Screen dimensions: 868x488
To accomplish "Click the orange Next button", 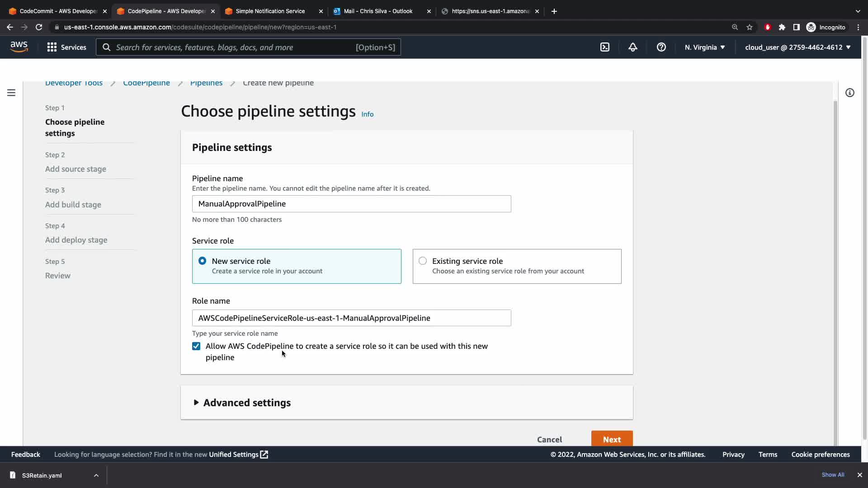I will (x=612, y=439).
